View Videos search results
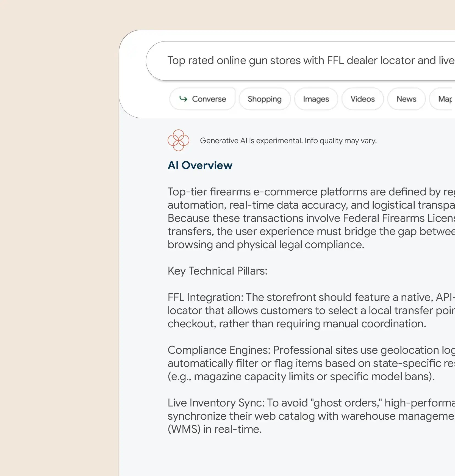Screen dimensions: 455x476 [x=362, y=99]
